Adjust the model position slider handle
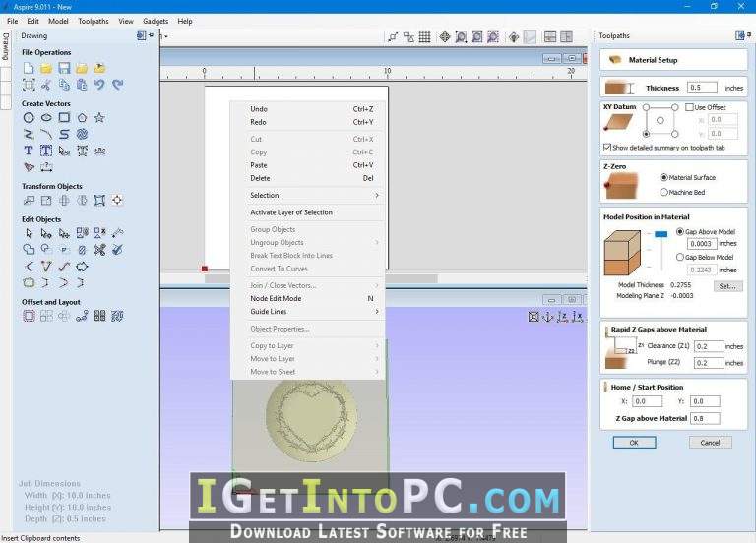Image resolution: width=756 pixels, height=543 pixels. (661, 234)
